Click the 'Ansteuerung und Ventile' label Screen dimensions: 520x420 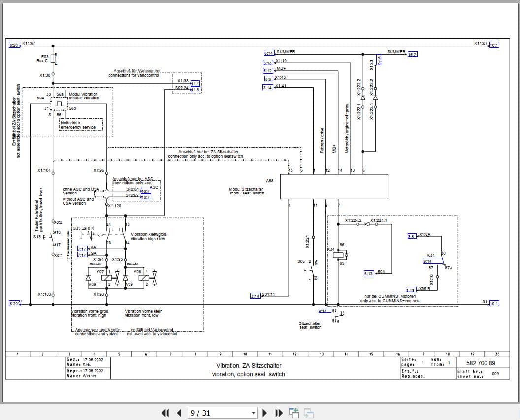pos(98,330)
